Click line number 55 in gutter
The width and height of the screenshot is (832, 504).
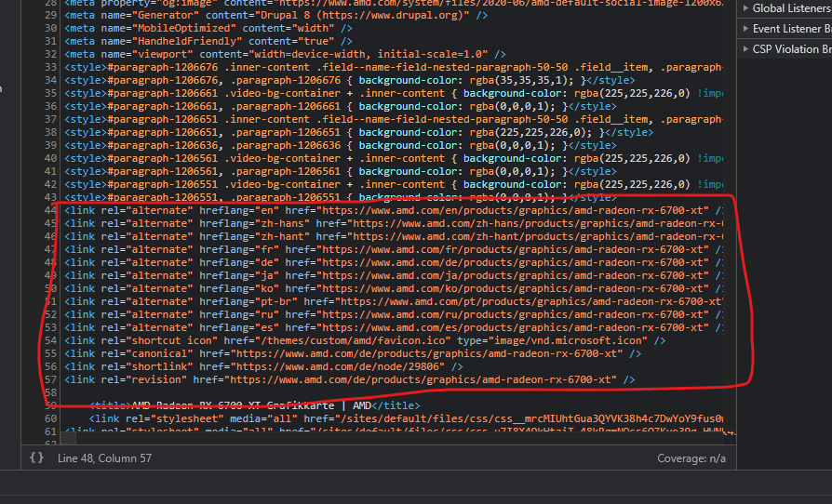coord(51,353)
